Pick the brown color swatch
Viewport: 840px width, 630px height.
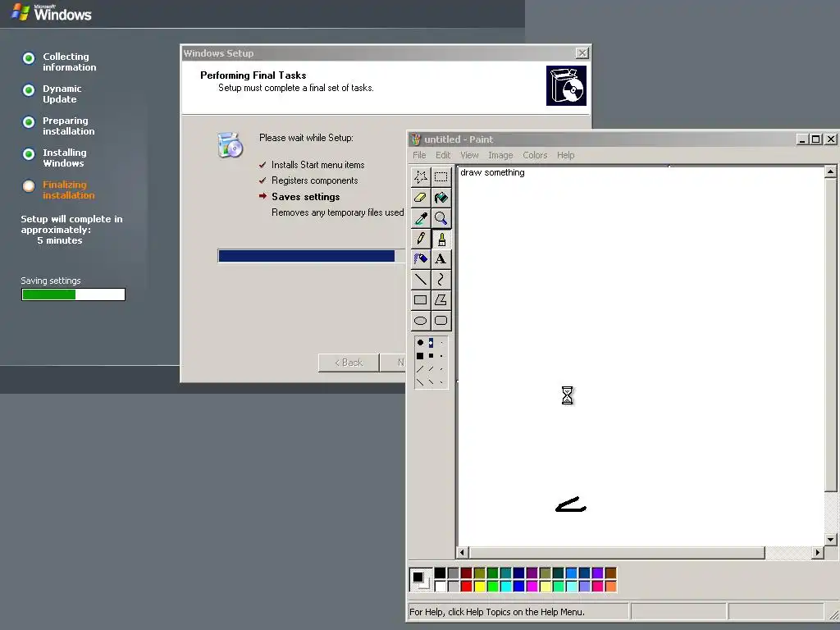tap(610, 573)
